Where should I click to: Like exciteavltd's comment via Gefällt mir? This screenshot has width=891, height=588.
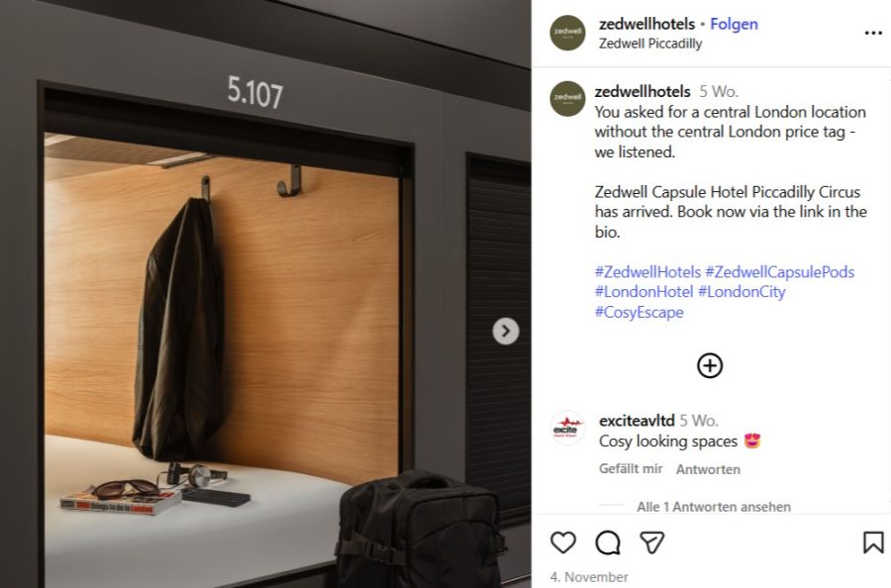(631, 468)
